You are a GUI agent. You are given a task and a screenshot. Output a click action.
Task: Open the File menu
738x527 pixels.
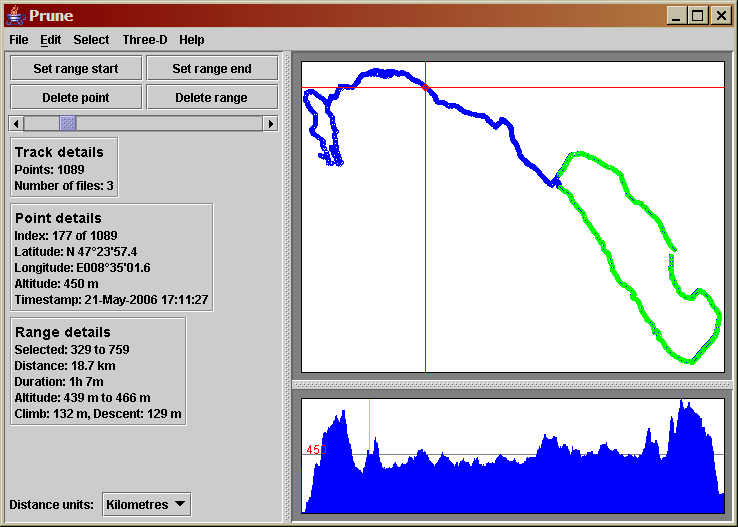point(19,40)
